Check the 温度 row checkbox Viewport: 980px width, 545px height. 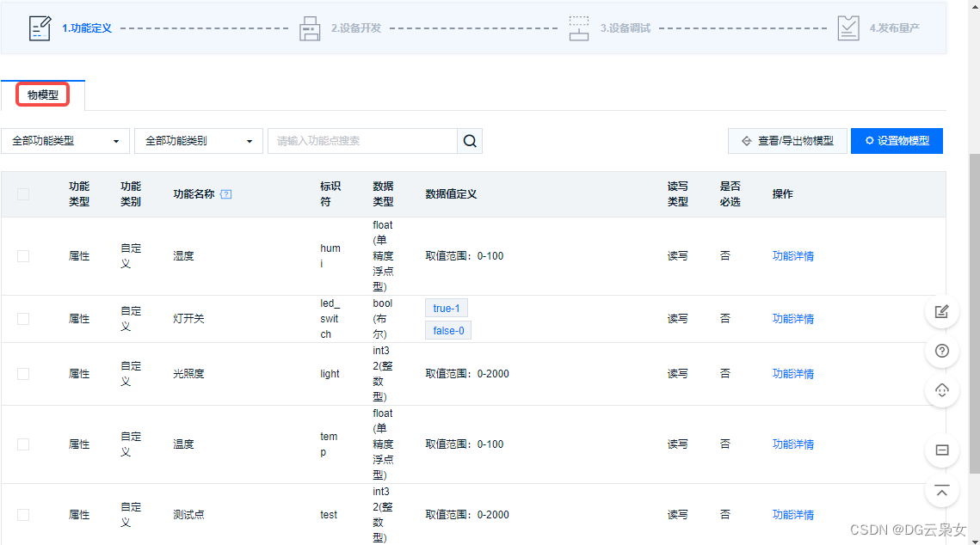tap(23, 444)
